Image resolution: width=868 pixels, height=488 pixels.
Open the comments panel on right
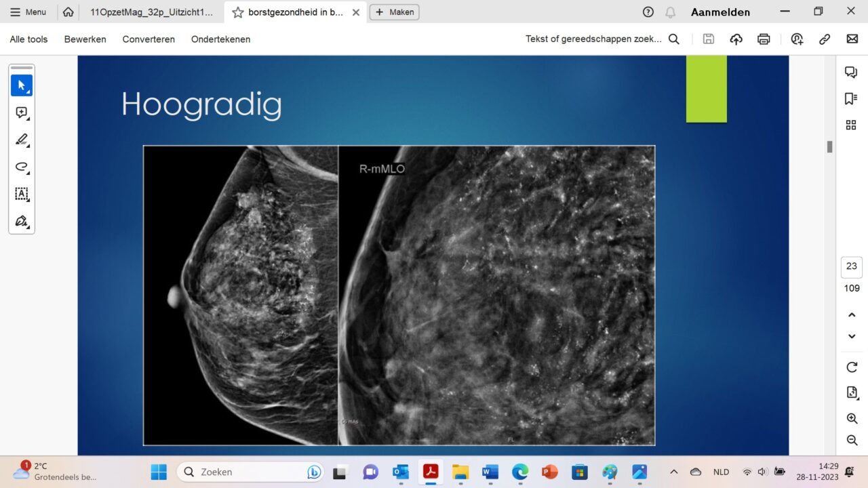click(851, 73)
